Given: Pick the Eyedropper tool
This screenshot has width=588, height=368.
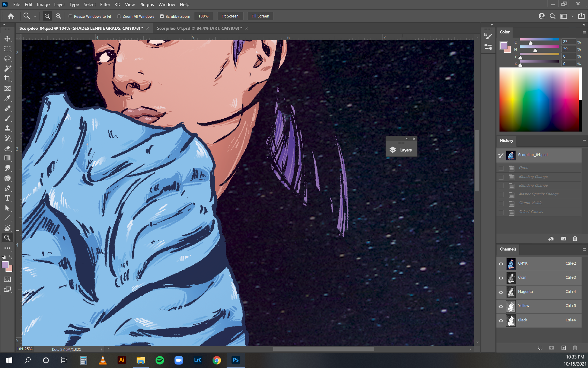Looking at the screenshot, I should click(x=7, y=98).
